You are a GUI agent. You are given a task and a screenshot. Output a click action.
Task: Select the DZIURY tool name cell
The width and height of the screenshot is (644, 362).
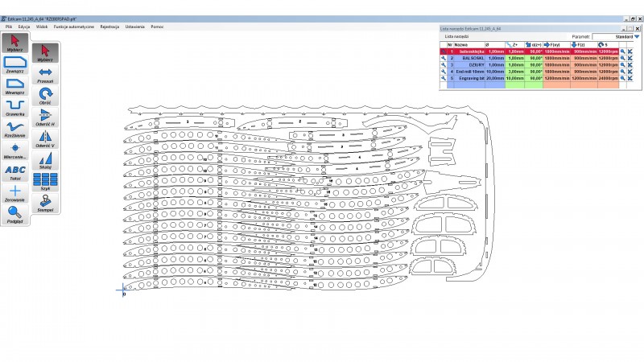pos(469,65)
